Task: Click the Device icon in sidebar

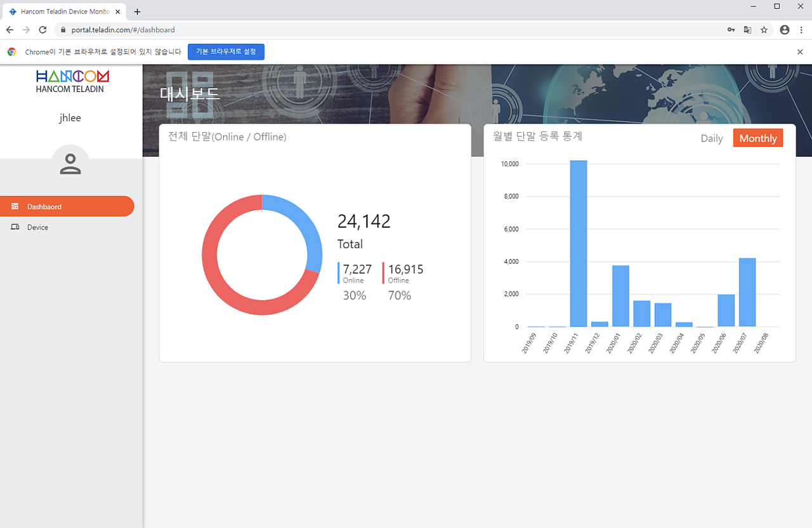Action: (x=15, y=227)
